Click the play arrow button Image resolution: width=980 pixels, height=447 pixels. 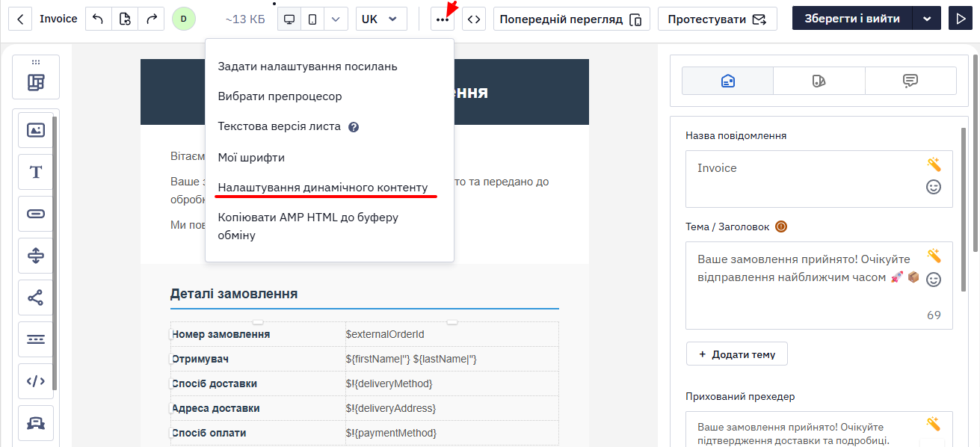pos(961,19)
